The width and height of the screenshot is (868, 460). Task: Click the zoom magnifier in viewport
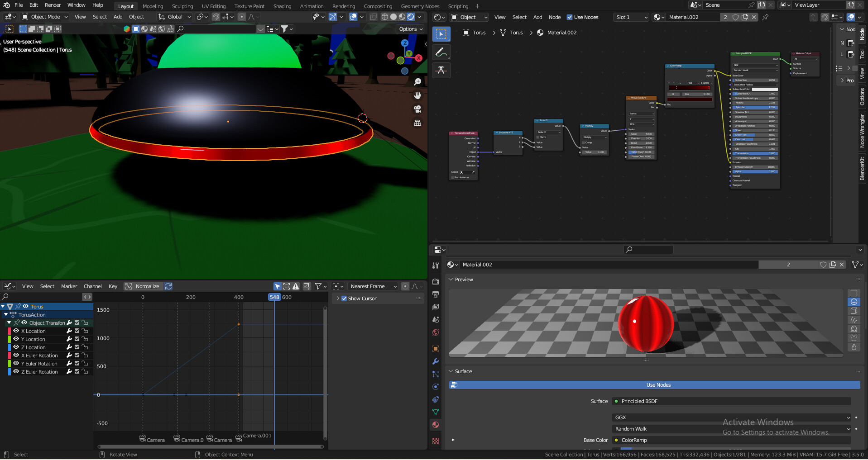(x=417, y=82)
